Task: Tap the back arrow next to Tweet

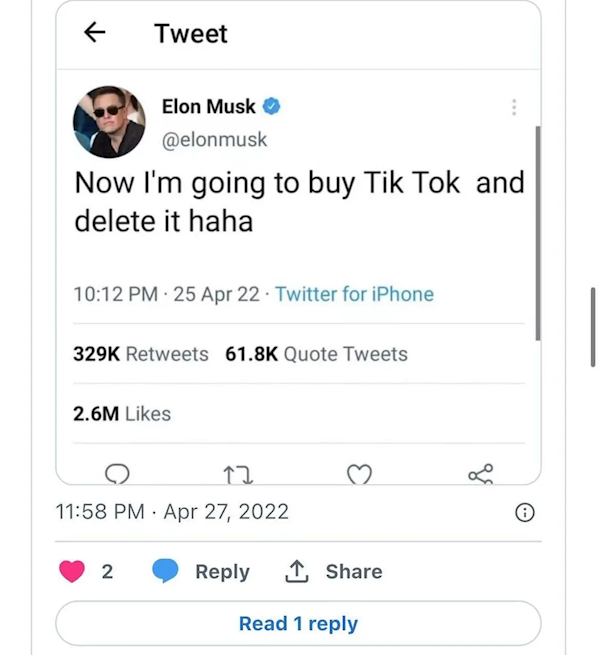Action: (x=94, y=33)
